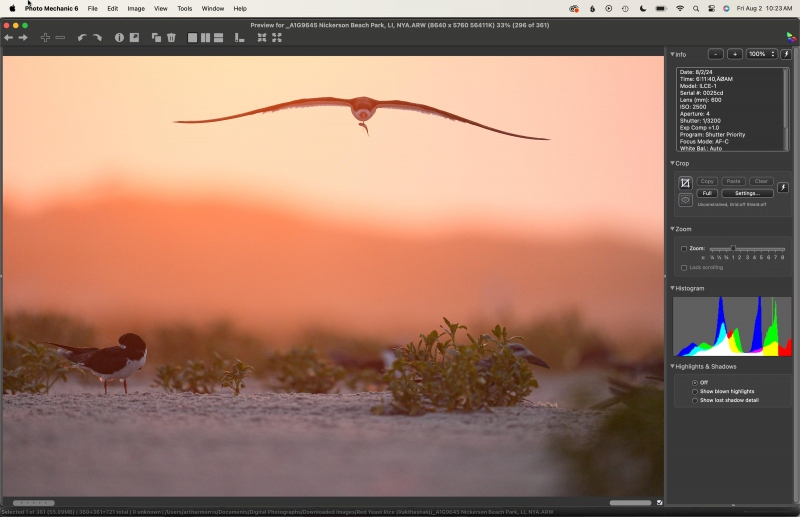Click the color management icon top right
This screenshot has width=800, height=517.
[791, 37]
